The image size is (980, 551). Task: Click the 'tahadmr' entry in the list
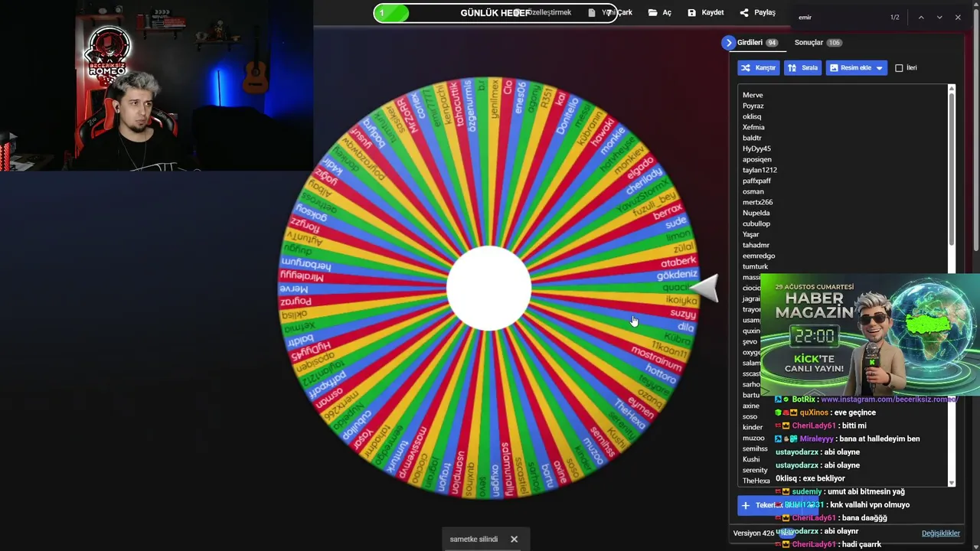pyautogui.click(x=756, y=245)
